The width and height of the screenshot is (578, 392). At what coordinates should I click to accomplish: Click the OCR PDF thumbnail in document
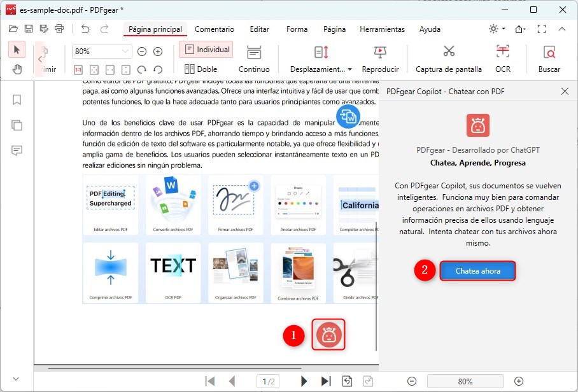tap(173, 272)
